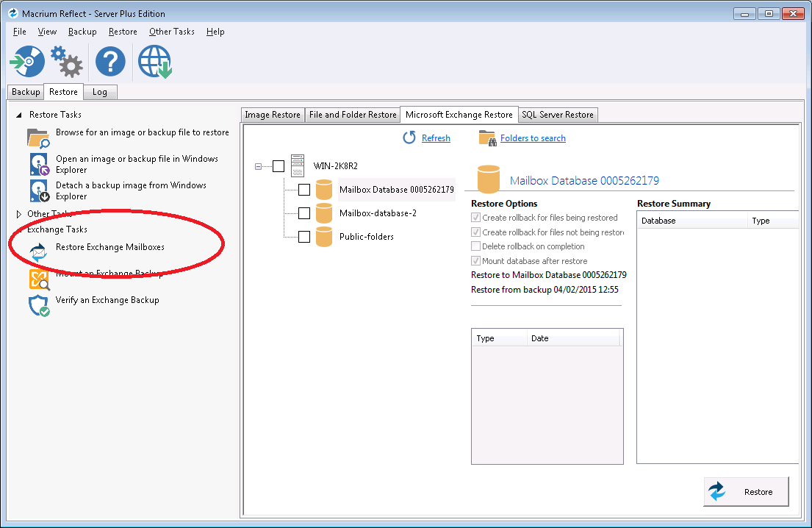Image resolution: width=812 pixels, height=528 pixels.
Task: Click the backup disc toolbar icon
Action: click(x=27, y=61)
